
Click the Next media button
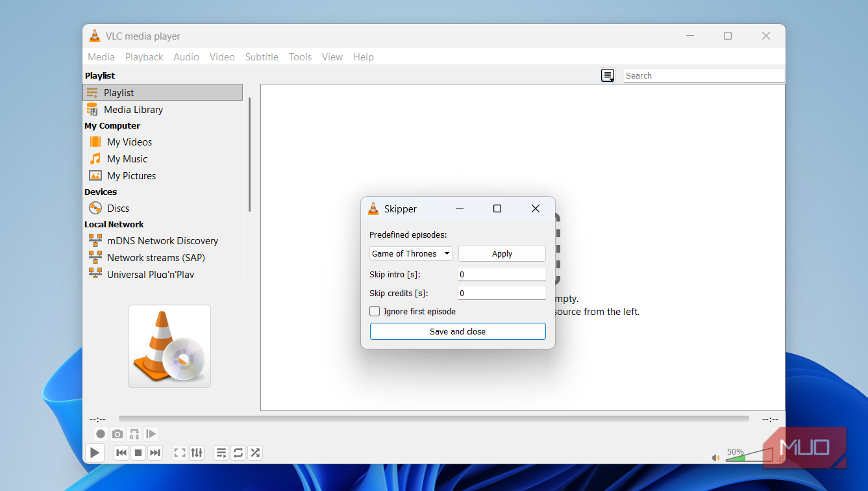tap(155, 453)
